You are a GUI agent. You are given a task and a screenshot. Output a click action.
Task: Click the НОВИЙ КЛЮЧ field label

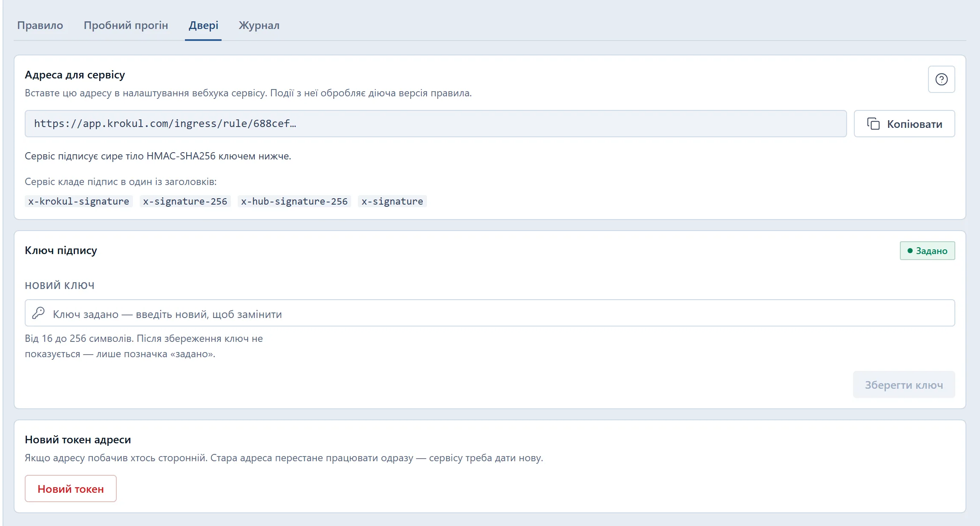[60, 286]
